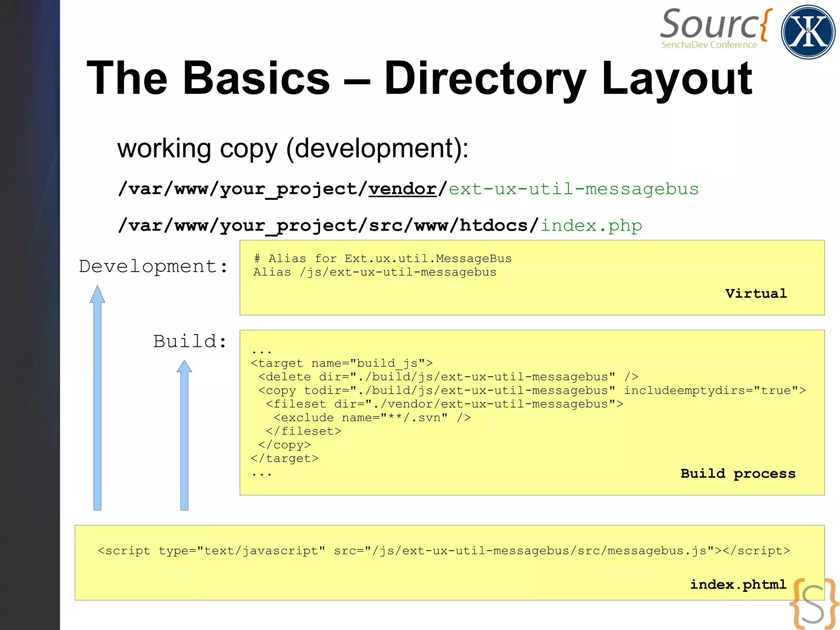Click the underlined 'vendor' path segment
The image size is (840, 630).
pos(402,189)
